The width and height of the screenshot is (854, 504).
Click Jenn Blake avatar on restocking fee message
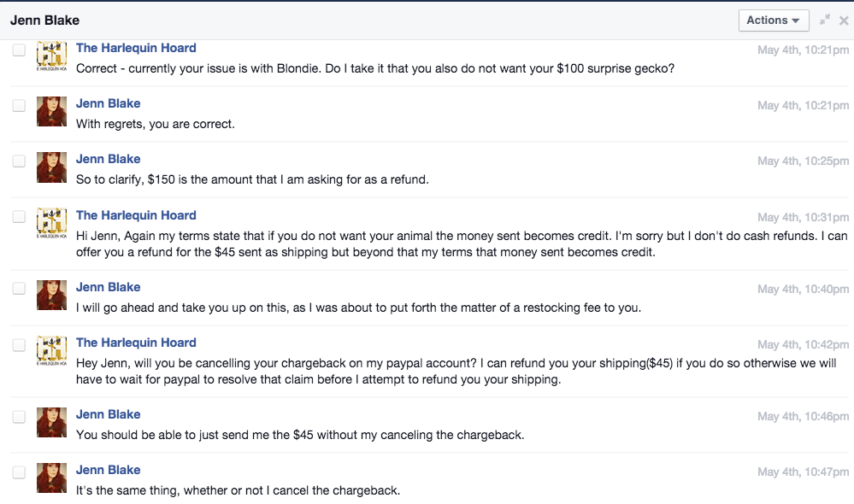52,295
